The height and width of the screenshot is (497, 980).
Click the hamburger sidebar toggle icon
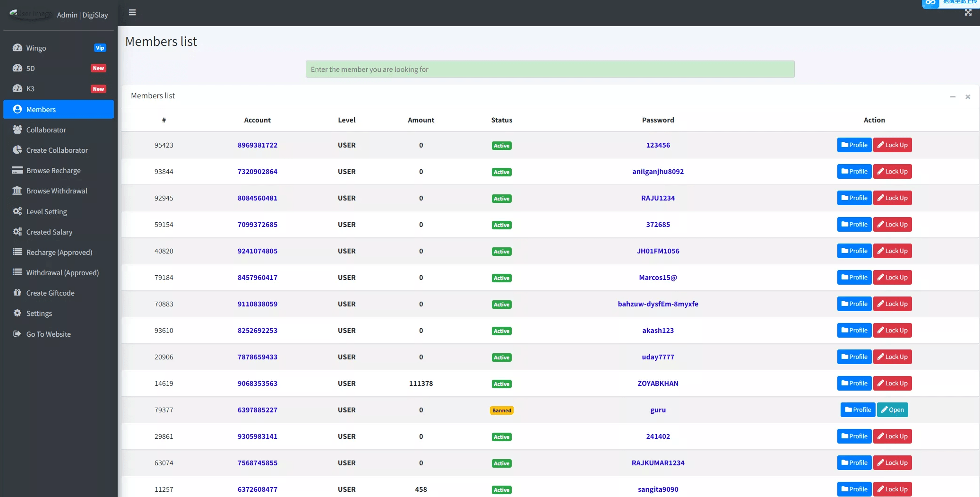coord(132,13)
